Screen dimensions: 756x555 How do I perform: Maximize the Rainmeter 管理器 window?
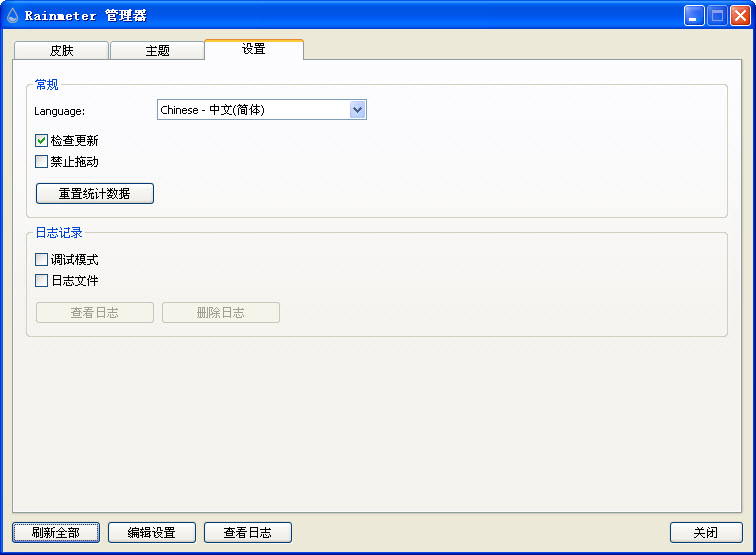click(x=717, y=15)
